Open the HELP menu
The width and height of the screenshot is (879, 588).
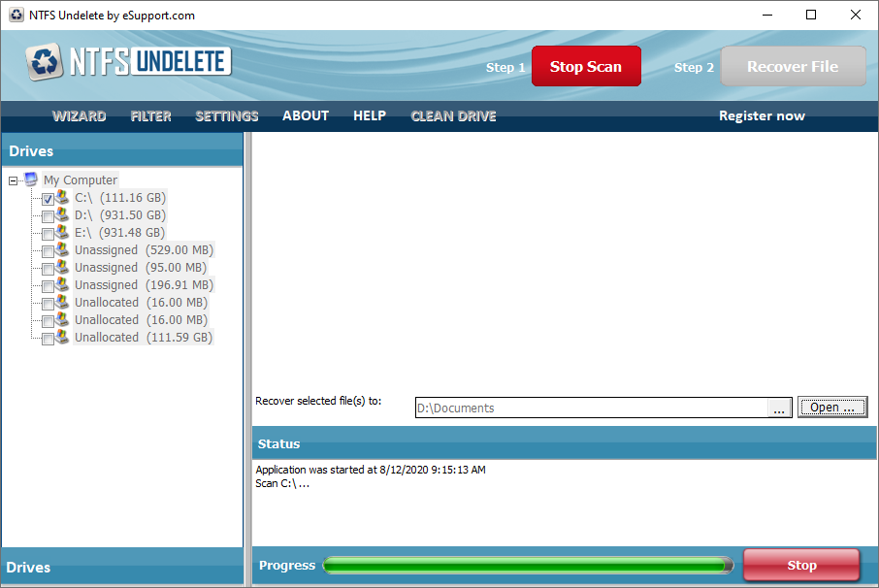click(370, 116)
